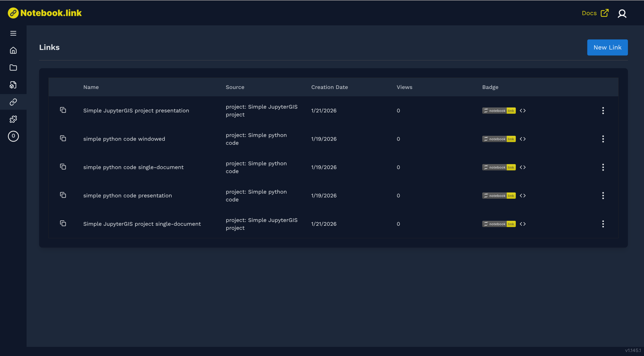Image resolution: width=644 pixels, height=356 pixels.
Task: Open the Home page from sidebar
Action: coord(13,51)
